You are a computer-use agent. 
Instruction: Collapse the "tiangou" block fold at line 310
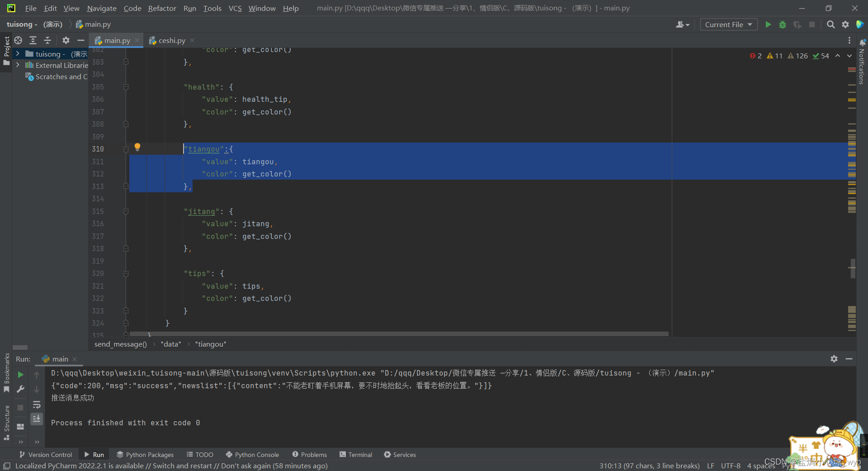pos(126,149)
